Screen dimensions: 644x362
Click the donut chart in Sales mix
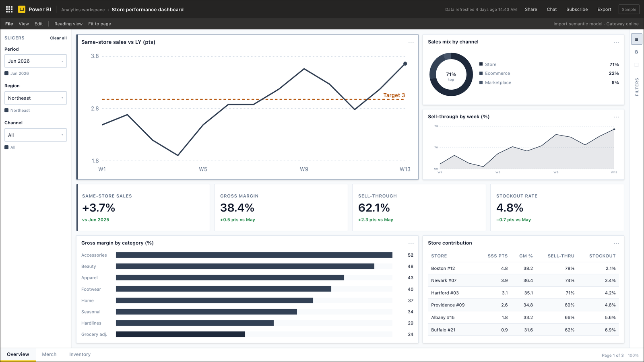click(451, 75)
